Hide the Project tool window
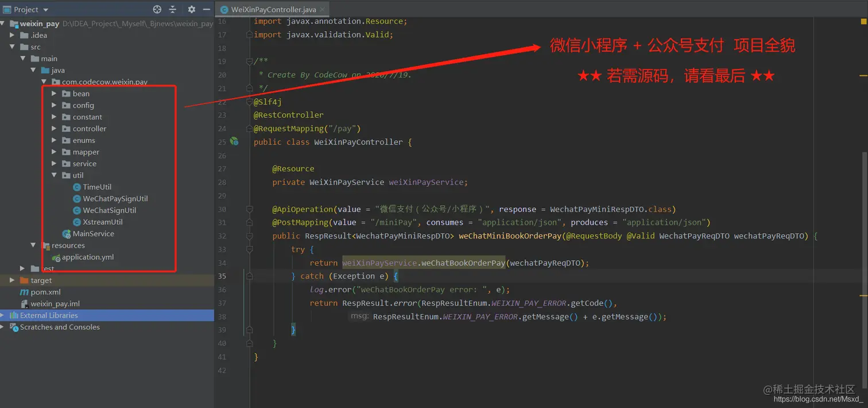 pyautogui.click(x=206, y=9)
